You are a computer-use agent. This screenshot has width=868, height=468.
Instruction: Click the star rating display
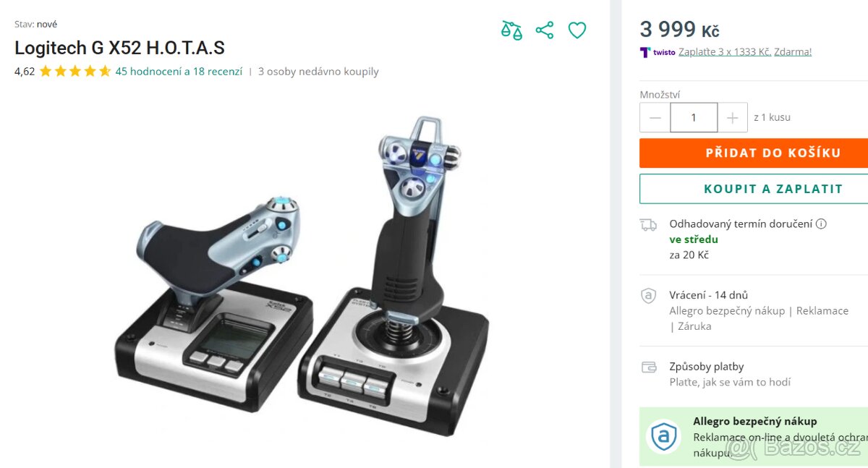(75, 72)
